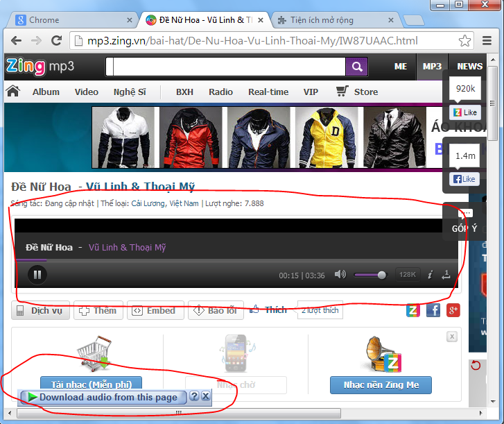The height and width of the screenshot is (424, 504).
Task: Report an error with Báo lỗi
Action: pos(216,310)
